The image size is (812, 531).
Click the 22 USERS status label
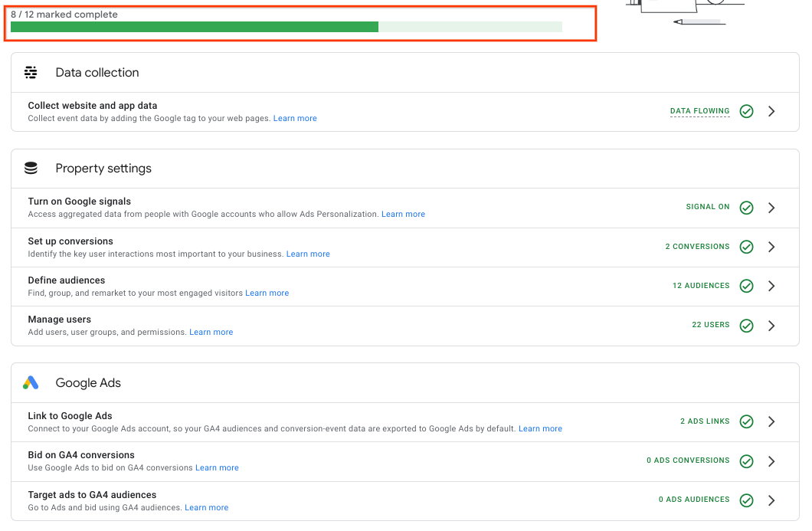[711, 325]
